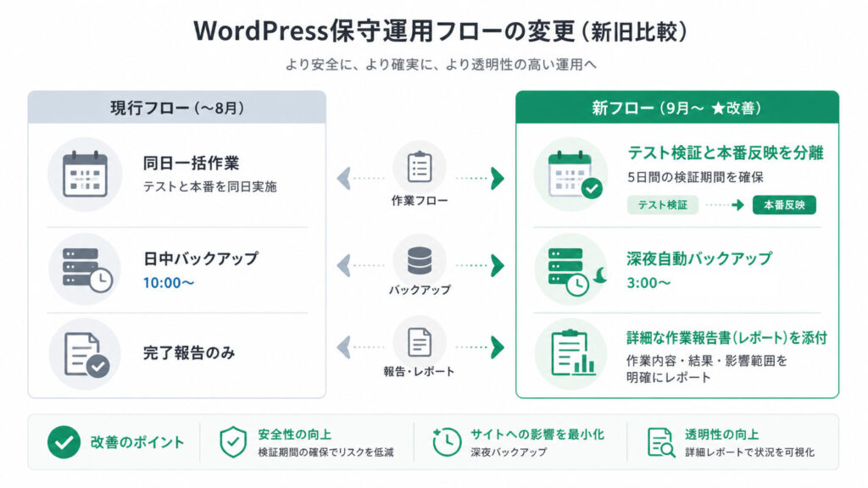The image size is (868, 488).
Task: Click the テスト検証と本番反映を分離 heading
Action: [726, 152]
